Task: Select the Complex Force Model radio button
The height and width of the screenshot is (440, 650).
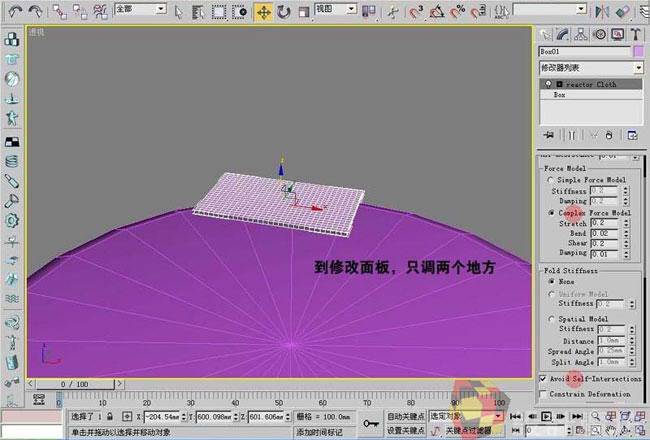Action: 551,213
